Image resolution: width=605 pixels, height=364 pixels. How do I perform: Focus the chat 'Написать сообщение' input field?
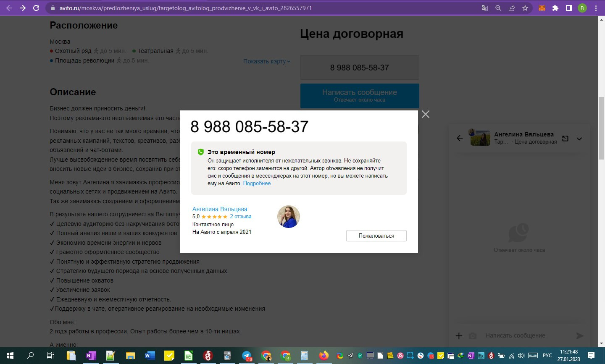coord(527,336)
